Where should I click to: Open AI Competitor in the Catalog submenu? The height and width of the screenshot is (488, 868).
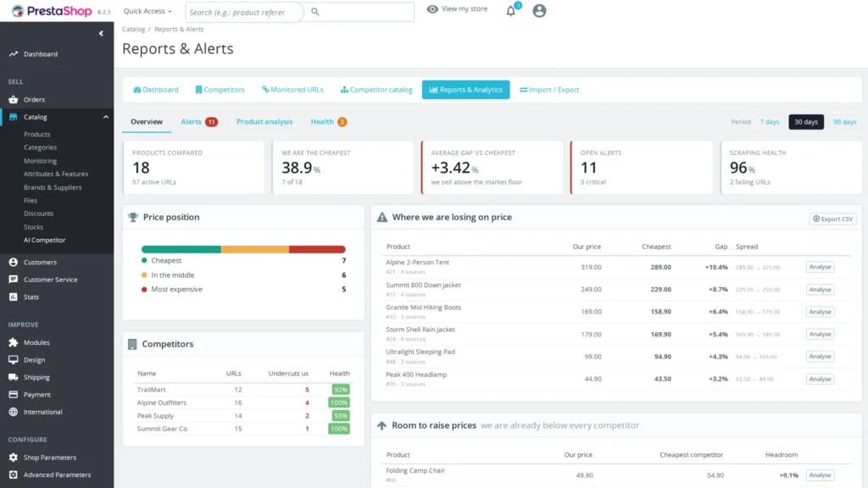click(x=44, y=240)
